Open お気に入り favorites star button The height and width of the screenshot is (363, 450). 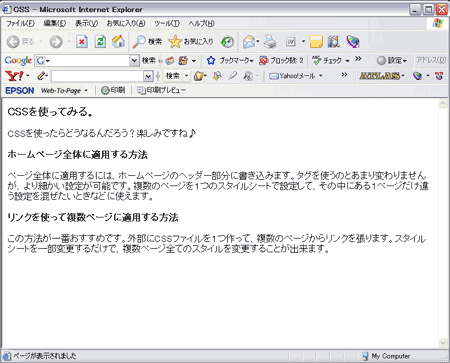tap(191, 42)
